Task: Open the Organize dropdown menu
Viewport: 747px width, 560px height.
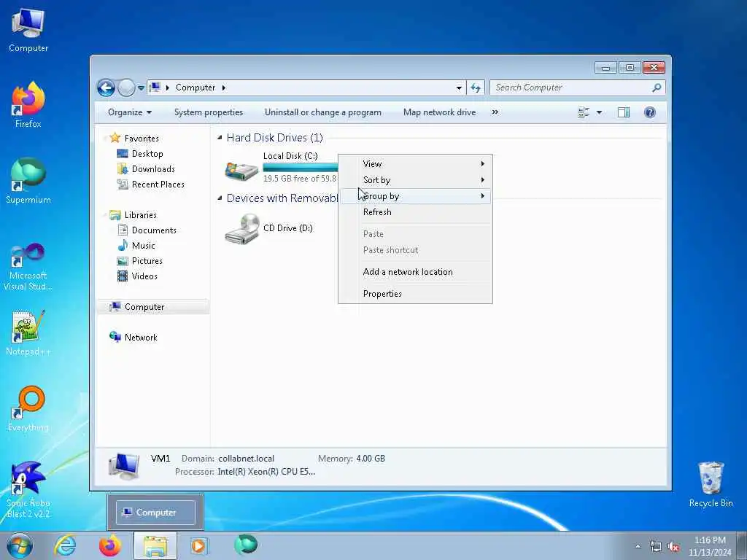Action: pos(130,112)
